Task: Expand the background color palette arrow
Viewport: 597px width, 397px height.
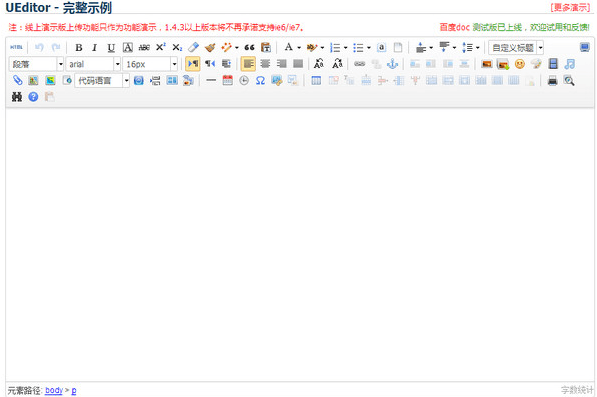Action: [322, 48]
